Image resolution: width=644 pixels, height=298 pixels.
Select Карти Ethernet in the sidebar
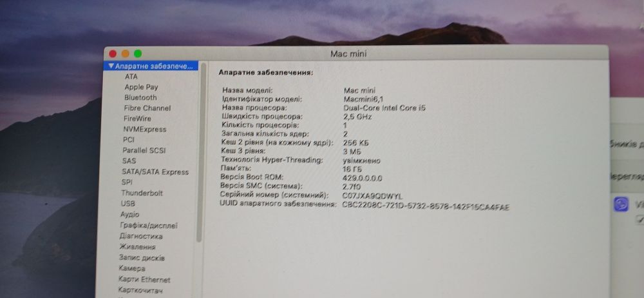point(144,279)
